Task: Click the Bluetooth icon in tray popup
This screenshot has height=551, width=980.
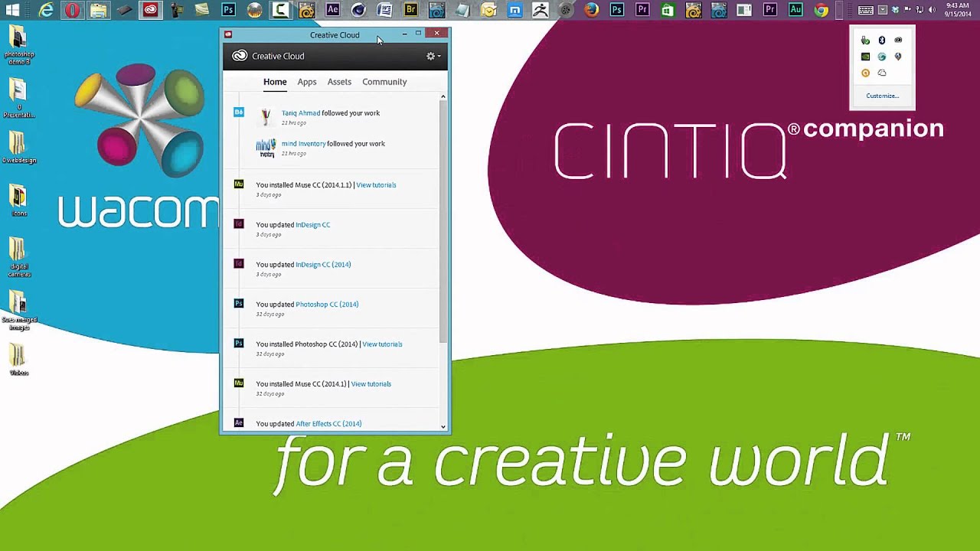Action: 882,41
